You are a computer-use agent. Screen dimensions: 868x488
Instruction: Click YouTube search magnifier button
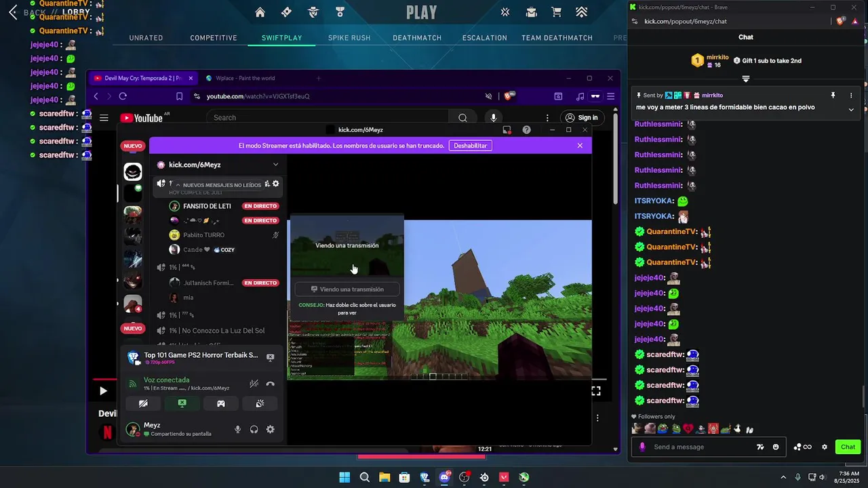(x=462, y=118)
